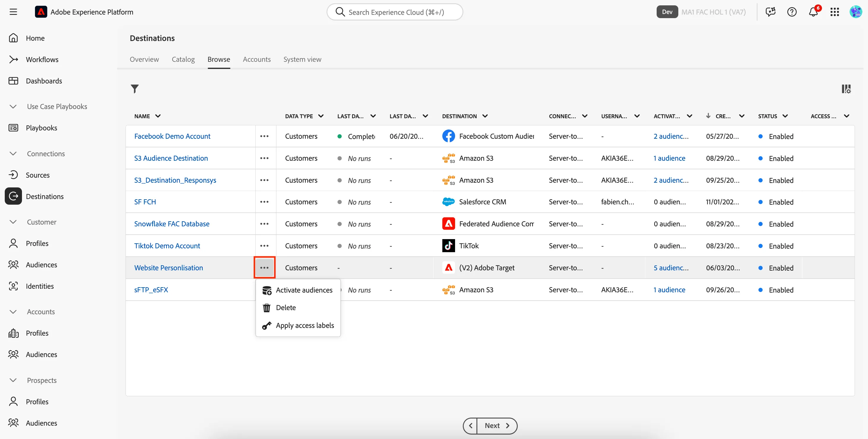868x439 pixels.
Task: Open more actions for Facebook Demo Account
Action: tap(264, 136)
